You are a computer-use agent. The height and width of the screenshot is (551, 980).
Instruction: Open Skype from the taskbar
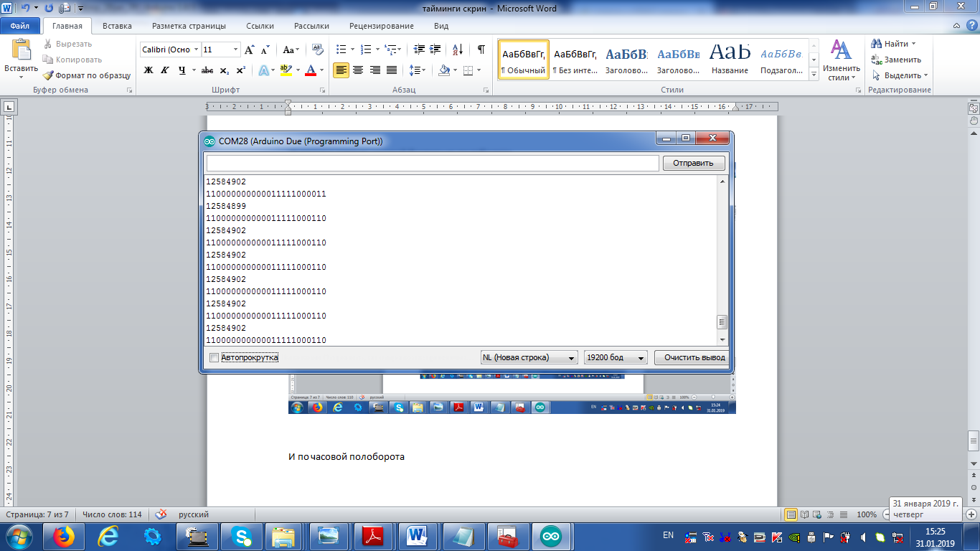coord(240,536)
